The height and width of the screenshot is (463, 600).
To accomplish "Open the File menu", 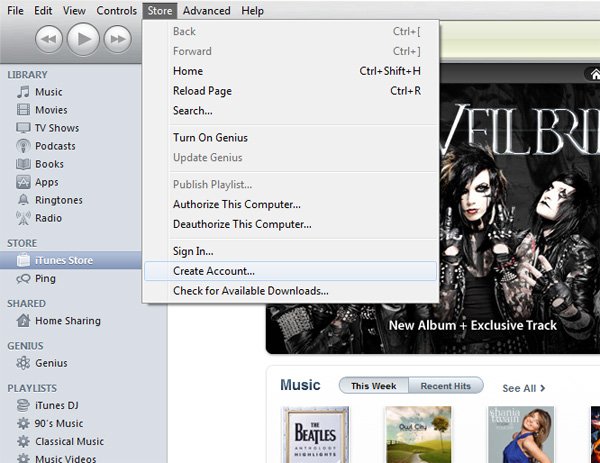I will click(x=15, y=11).
